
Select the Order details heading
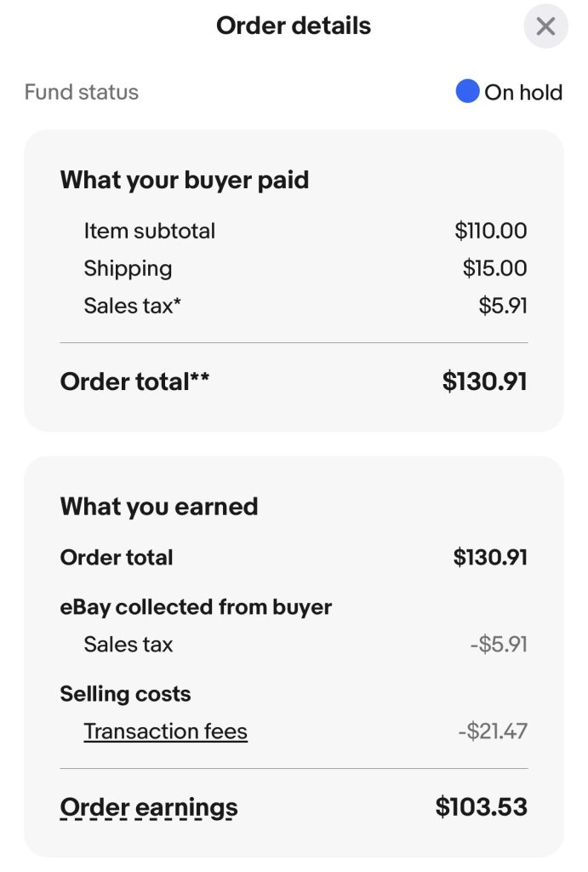294,26
